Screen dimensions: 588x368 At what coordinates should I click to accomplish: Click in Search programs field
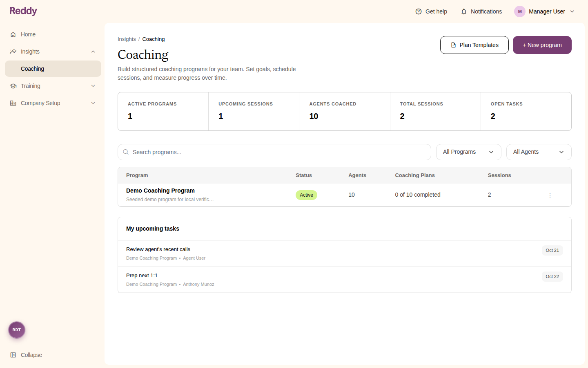coord(274,152)
